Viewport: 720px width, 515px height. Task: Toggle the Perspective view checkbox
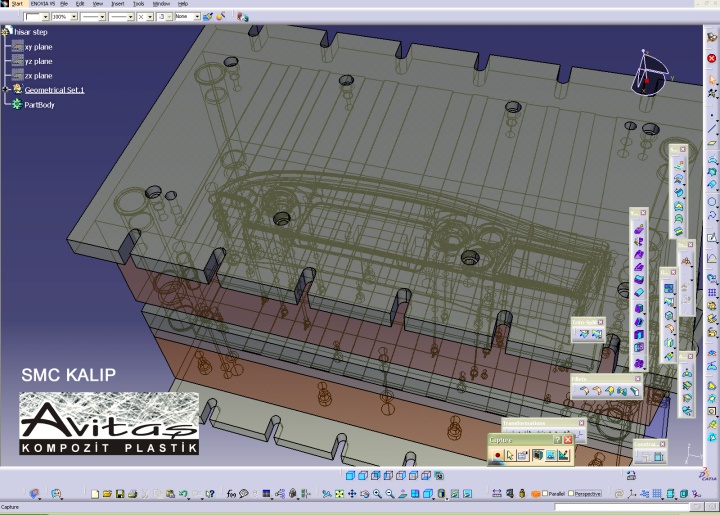point(572,494)
